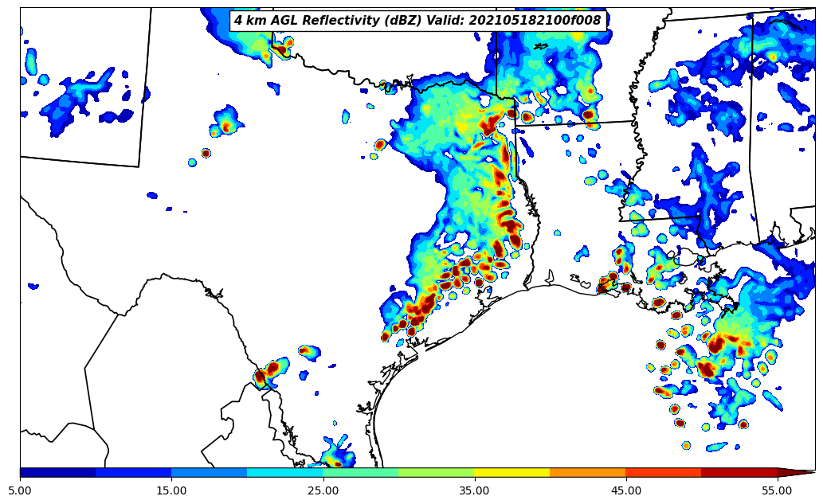
Task: Select the 15.00 colorbar tick label
Action: pos(171,490)
